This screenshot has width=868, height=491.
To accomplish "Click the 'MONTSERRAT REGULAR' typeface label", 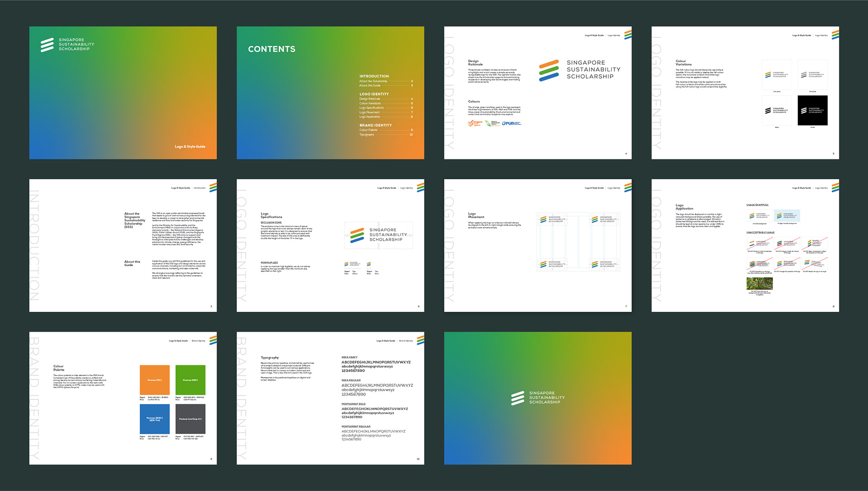I will 356,426.
